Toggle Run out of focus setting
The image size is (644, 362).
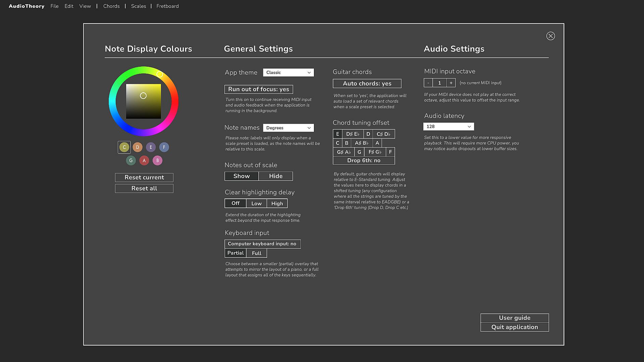point(259,89)
